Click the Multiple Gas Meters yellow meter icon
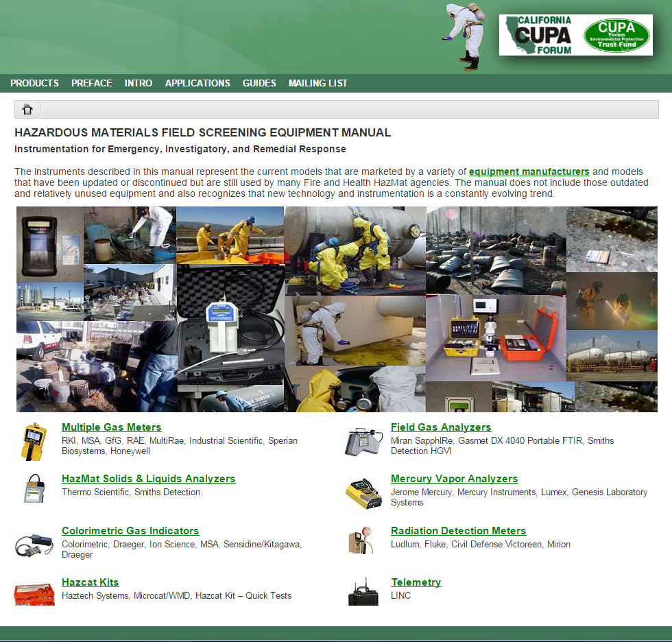Screen dimensions: 672x642 pos(34,442)
